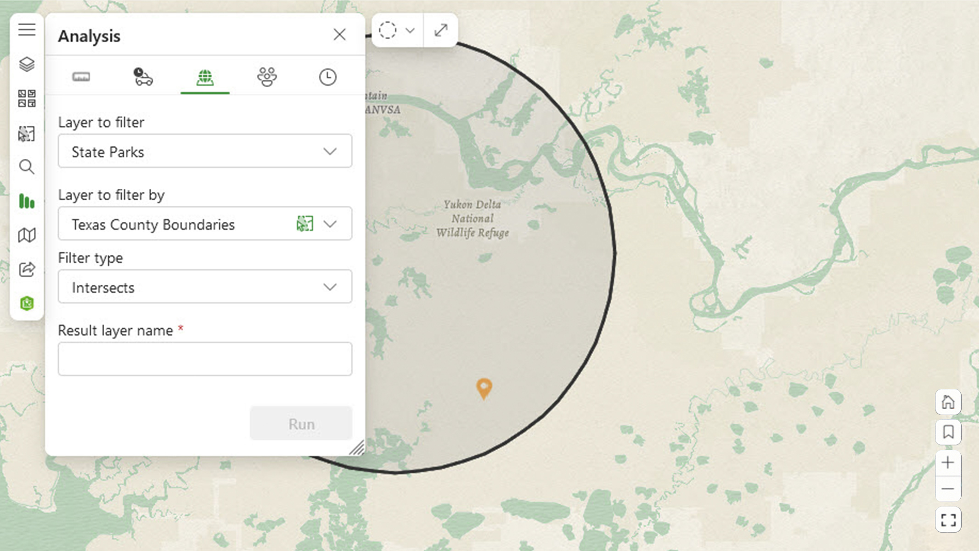Click the green hexagon icon in sidebar
This screenshot has height=551, width=980.
pyautogui.click(x=27, y=303)
